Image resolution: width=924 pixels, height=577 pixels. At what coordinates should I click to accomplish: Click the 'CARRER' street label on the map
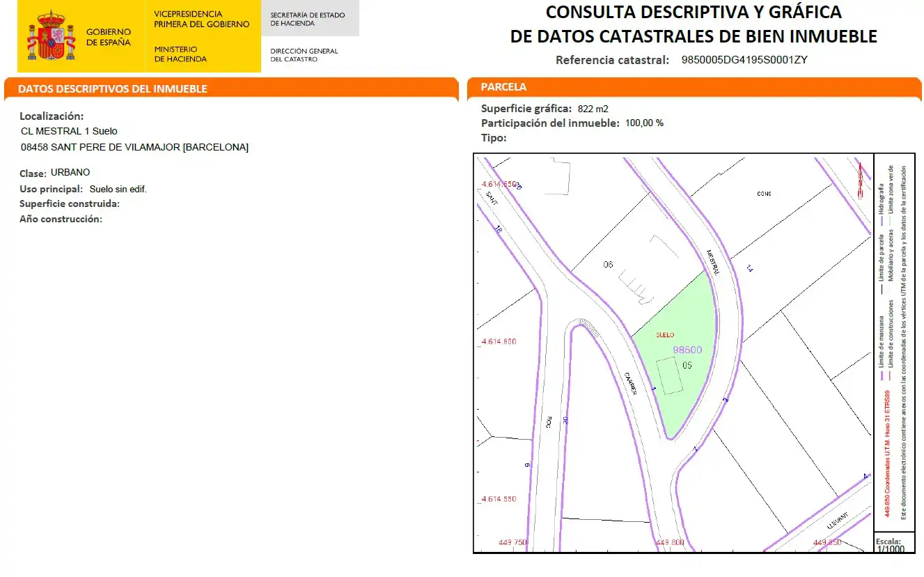click(x=630, y=383)
